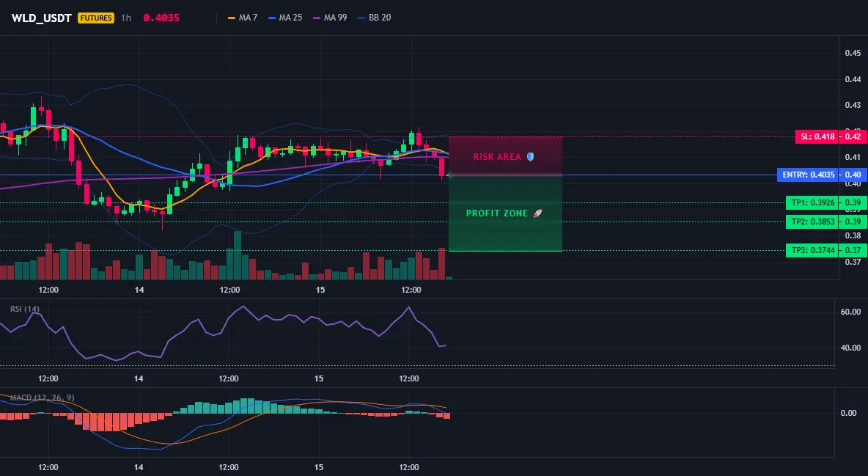868x476 pixels.
Task: Toggle the MA 7 indicator legend text
Action: tap(248, 18)
